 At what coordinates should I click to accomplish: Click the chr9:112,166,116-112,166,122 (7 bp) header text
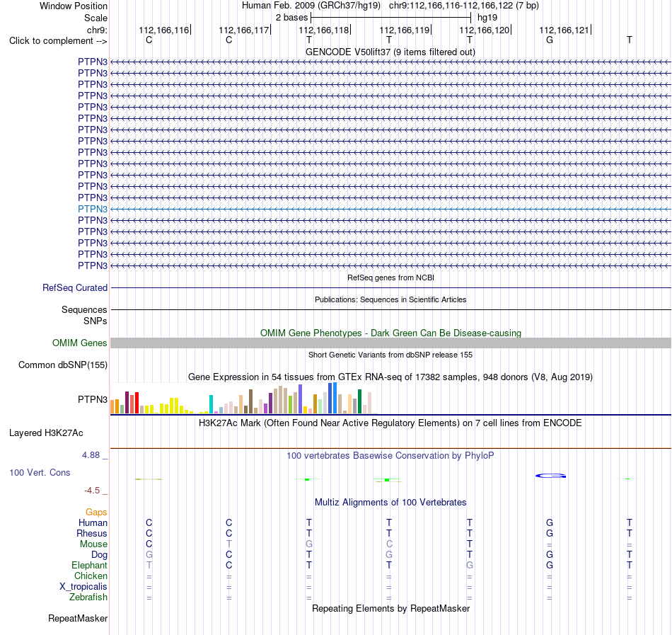click(464, 6)
